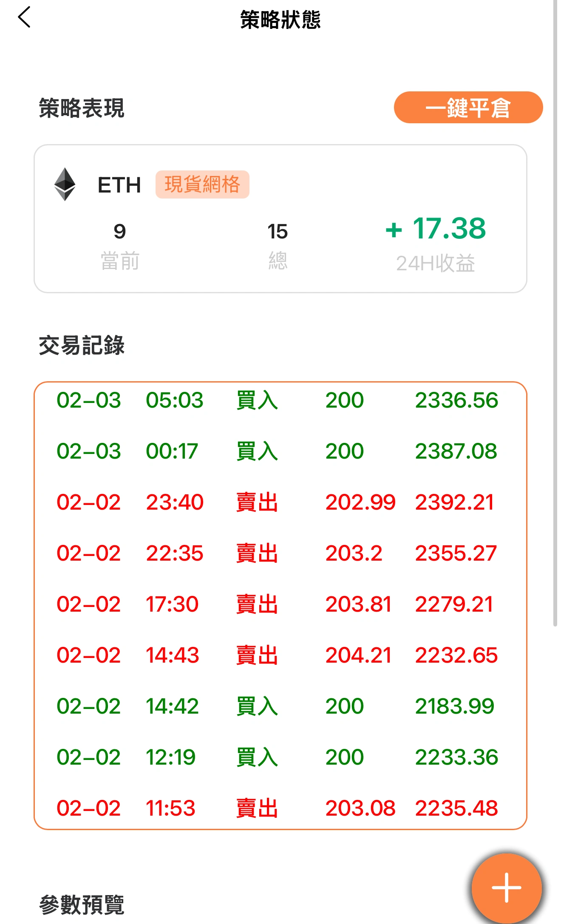The width and height of the screenshot is (561, 924).
Task: Tap the 02-02 17:30 賣出 record
Action: tap(278, 604)
